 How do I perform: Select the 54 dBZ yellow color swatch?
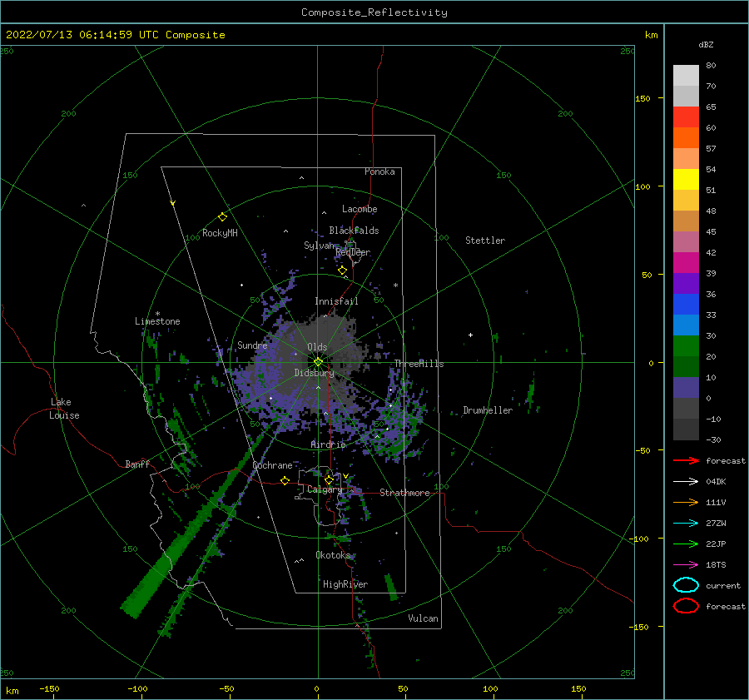coord(686,179)
